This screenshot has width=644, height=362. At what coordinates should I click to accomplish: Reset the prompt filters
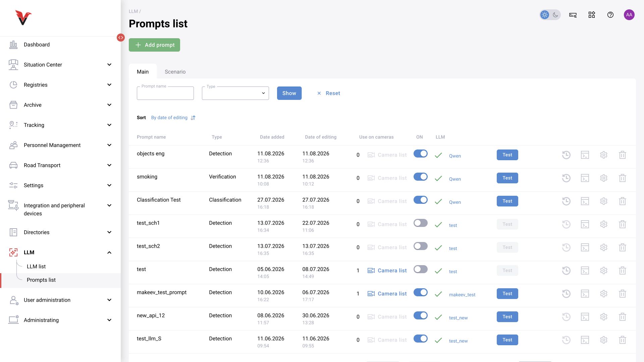[x=329, y=93]
